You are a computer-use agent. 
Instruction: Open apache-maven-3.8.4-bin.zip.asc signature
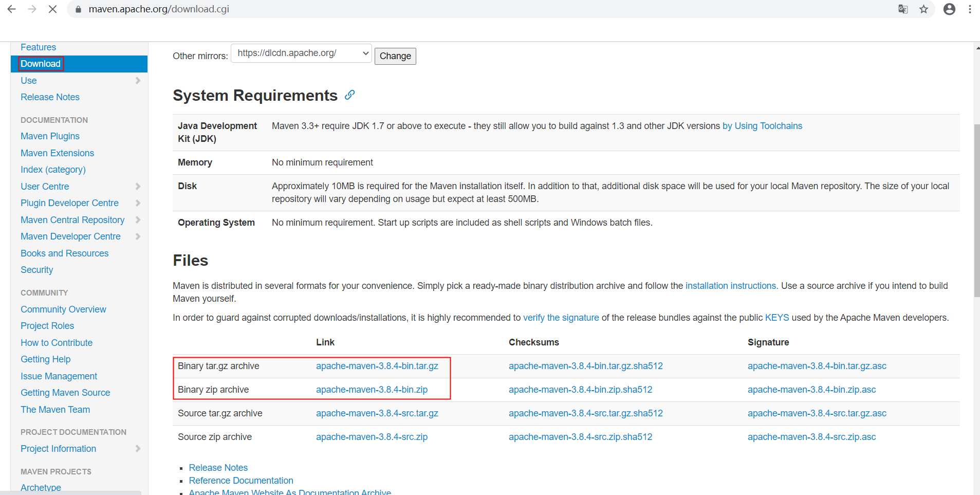pyautogui.click(x=811, y=390)
